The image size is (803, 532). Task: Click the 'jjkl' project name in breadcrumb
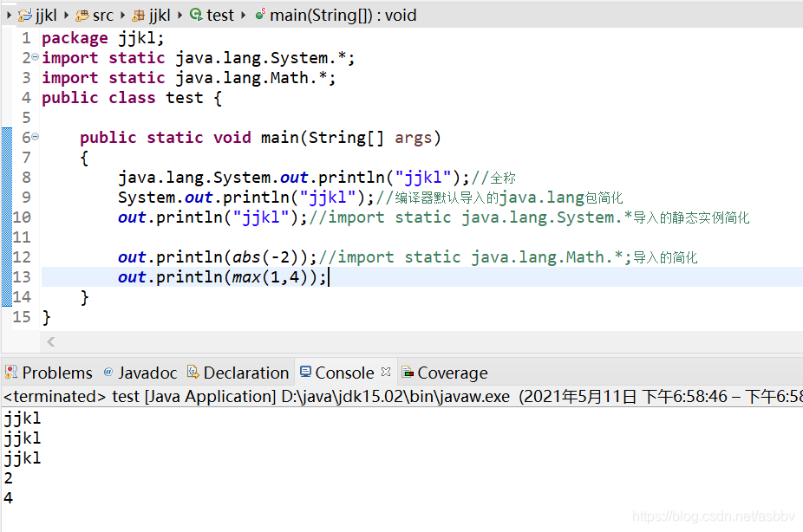point(46,16)
